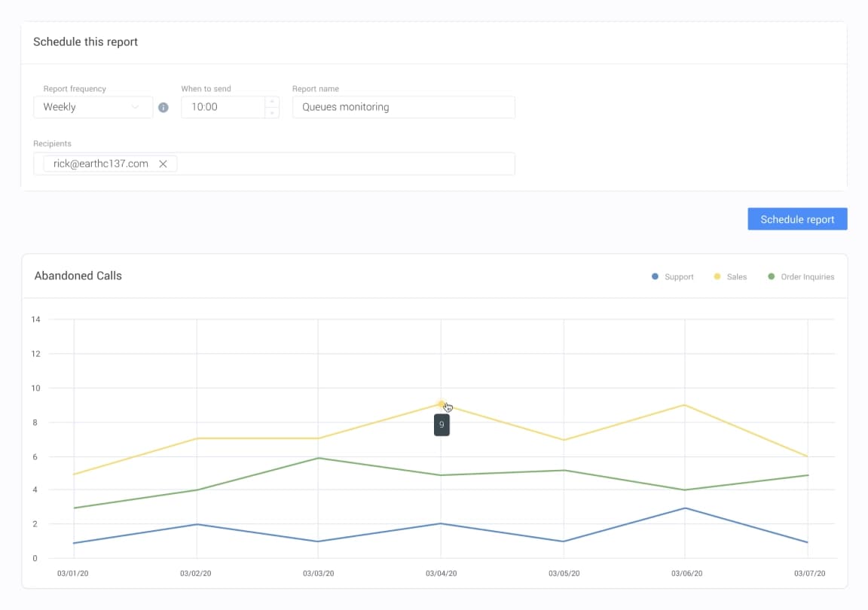Click the 03/04/20 axis label
Viewport: 868px width, 610px height.
(442, 573)
